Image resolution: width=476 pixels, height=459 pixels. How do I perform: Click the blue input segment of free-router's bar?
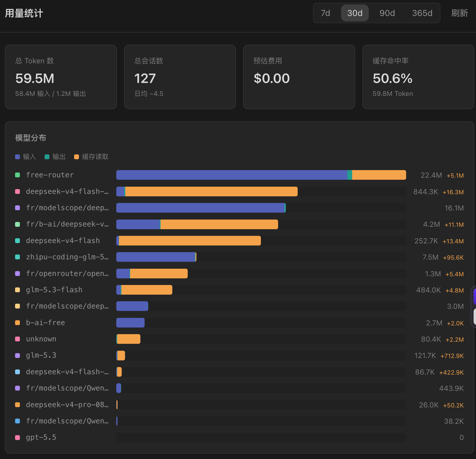(x=232, y=175)
